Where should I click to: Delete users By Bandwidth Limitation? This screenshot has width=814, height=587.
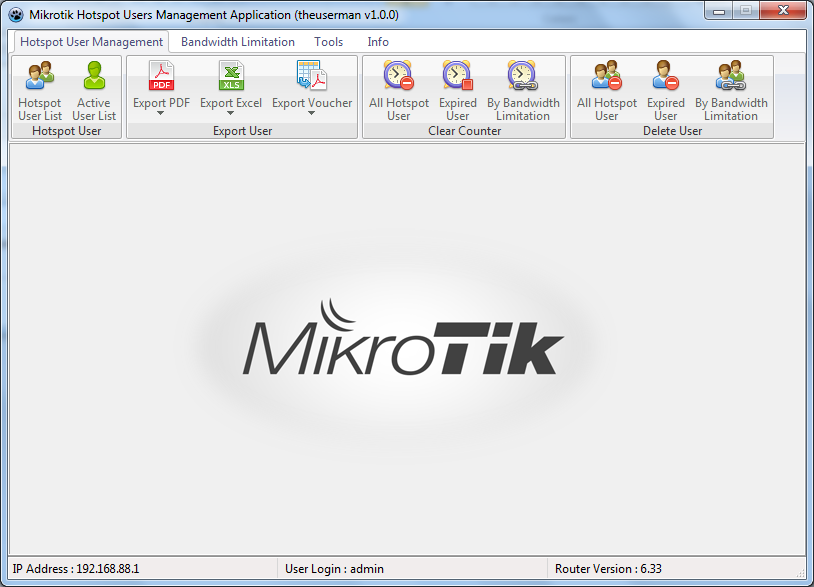731,90
